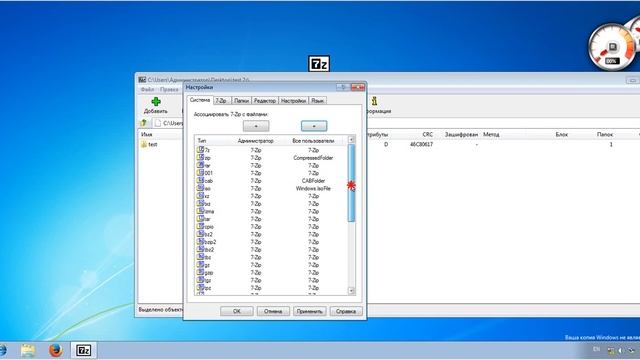640x360 pixels.
Task: Click the Информация toolbar icon in 7-Zip window
Action: [x=374, y=102]
